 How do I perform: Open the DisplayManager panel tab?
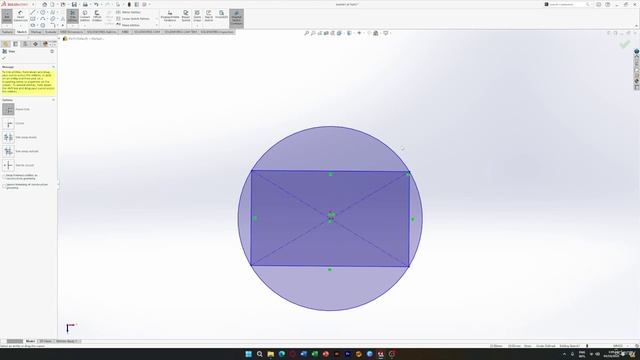(x=45, y=44)
